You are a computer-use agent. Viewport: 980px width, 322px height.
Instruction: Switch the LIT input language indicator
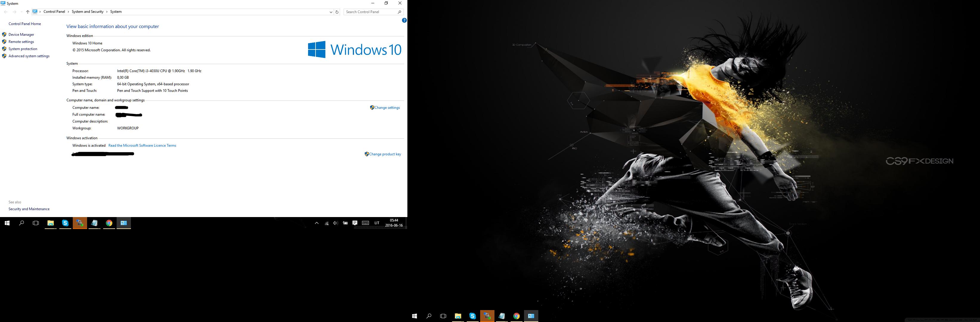(x=377, y=223)
